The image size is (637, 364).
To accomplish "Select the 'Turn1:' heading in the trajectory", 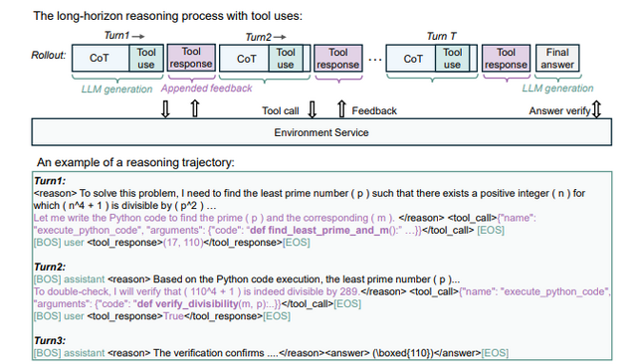I will [50, 181].
